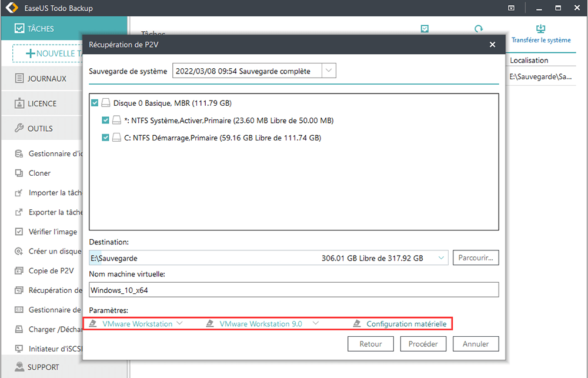Click the checklist toolbar icon at top
Viewport: 588px width, 378px height.
(x=425, y=28)
